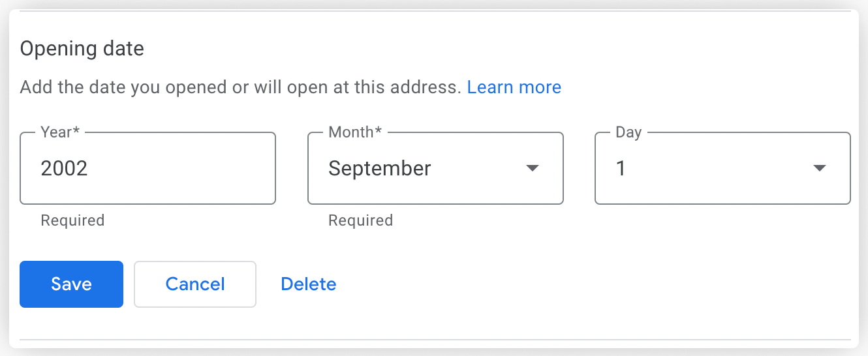Click the "Year*" field label
This screenshot has width=868, height=356.
coord(60,132)
